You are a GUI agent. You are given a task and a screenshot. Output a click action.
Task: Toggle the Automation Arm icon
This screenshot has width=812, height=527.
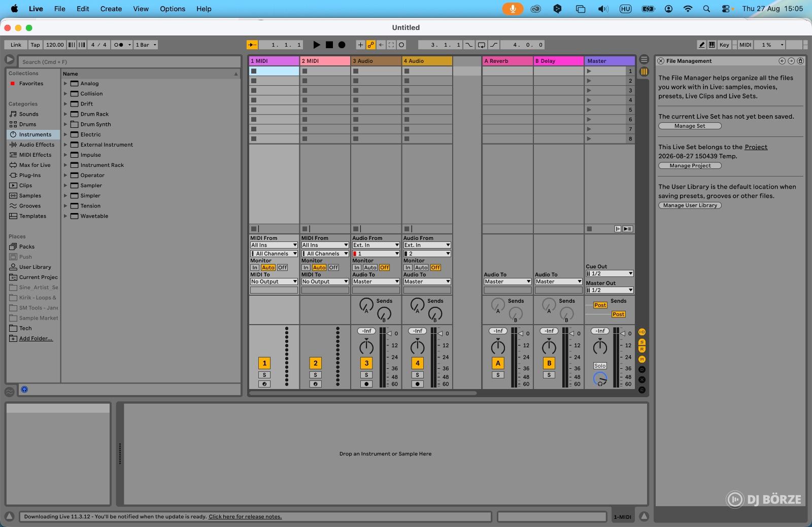(371, 45)
